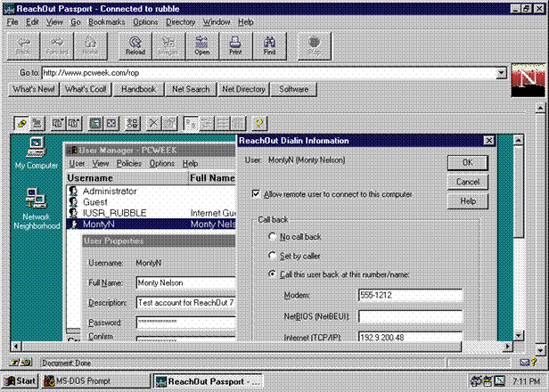Viewport: 549px width, 392px height.
Task: Go to the Home page button
Action: [x=90, y=45]
